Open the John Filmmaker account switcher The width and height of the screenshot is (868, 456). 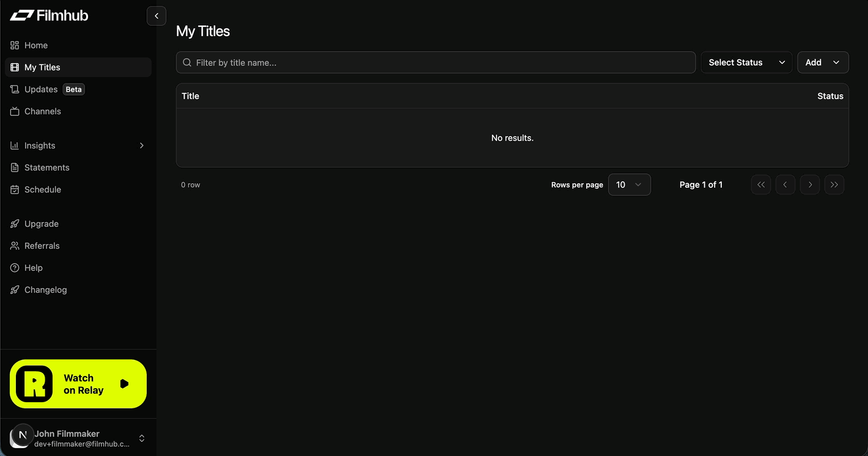coord(142,438)
